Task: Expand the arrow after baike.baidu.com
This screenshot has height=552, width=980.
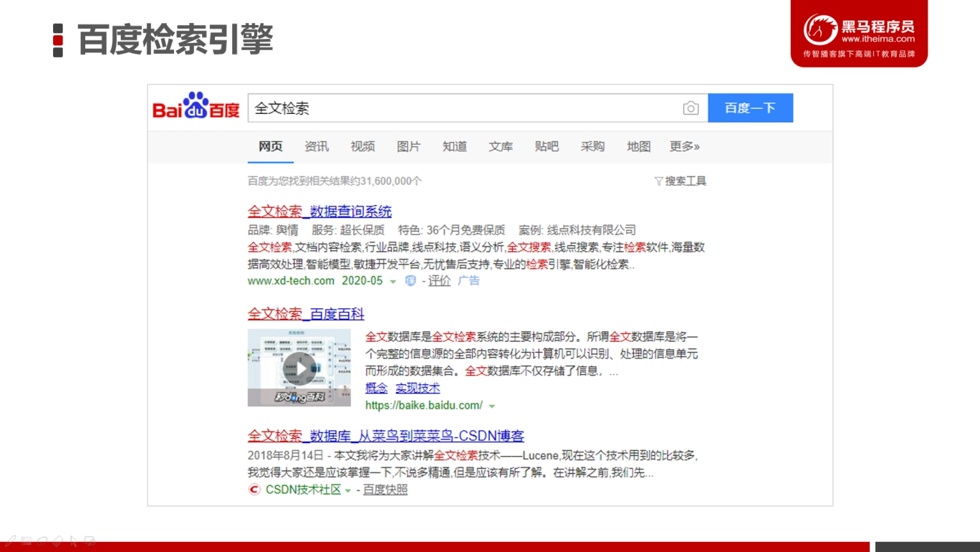Action: (x=492, y=406)
